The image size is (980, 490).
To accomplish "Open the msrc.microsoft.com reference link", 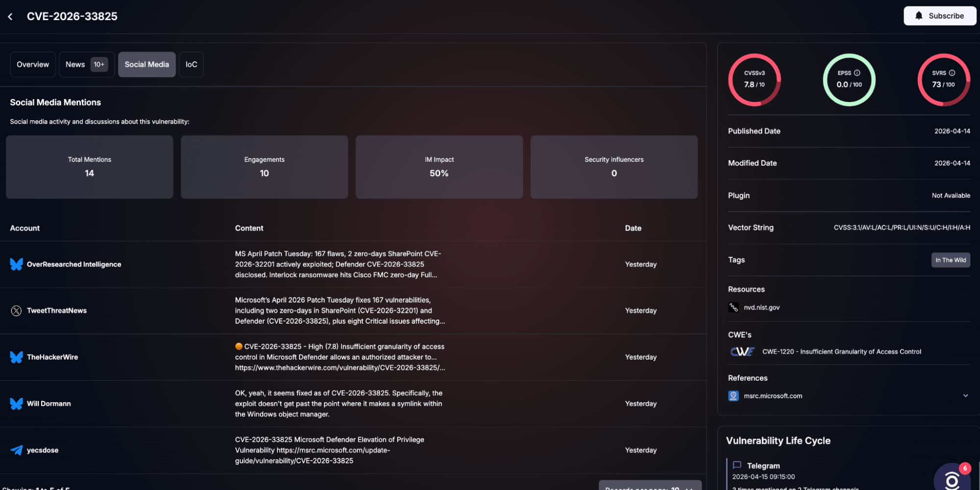I will point(773,396).
